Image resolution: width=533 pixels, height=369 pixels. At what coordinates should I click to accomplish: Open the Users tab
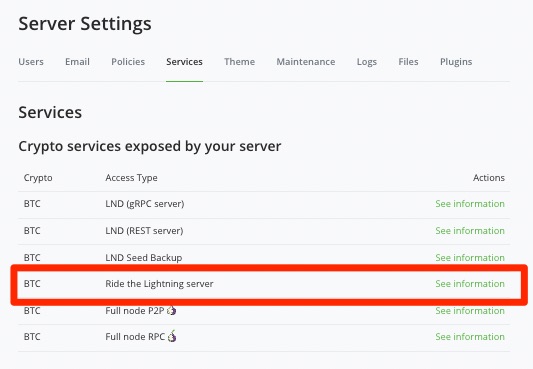point(31,62)
